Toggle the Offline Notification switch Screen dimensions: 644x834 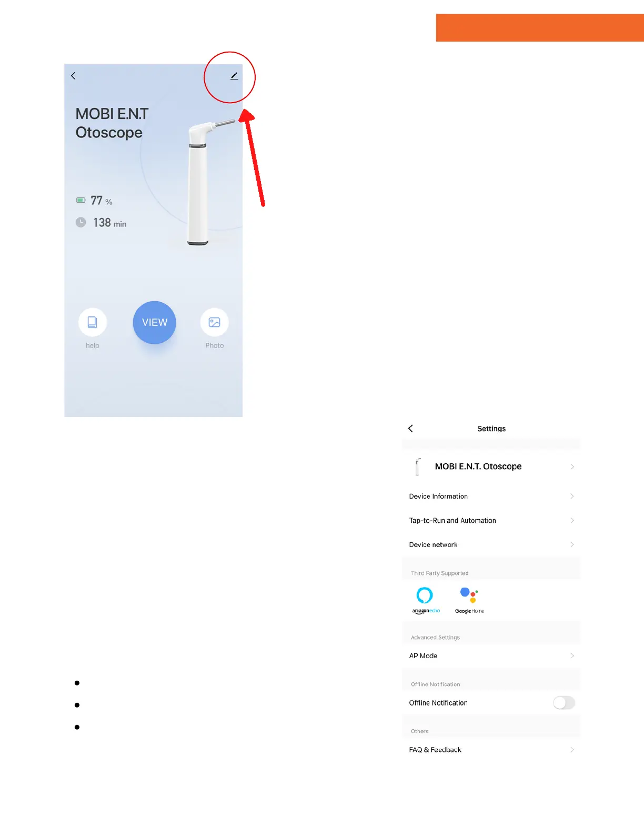564,703
